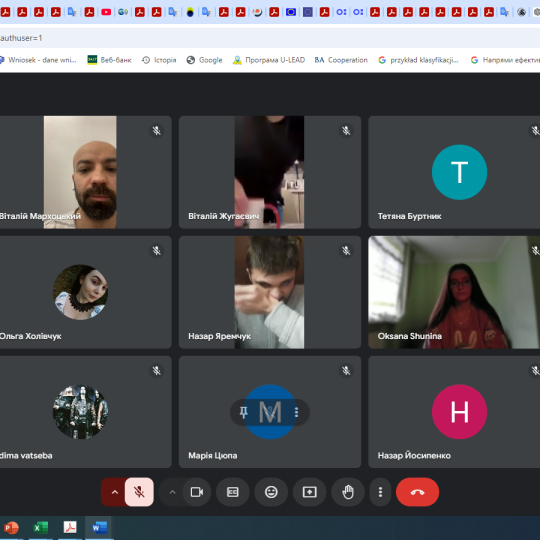Open the Веб-банк bookmark

pyautogui.click(x=109, y=60)
